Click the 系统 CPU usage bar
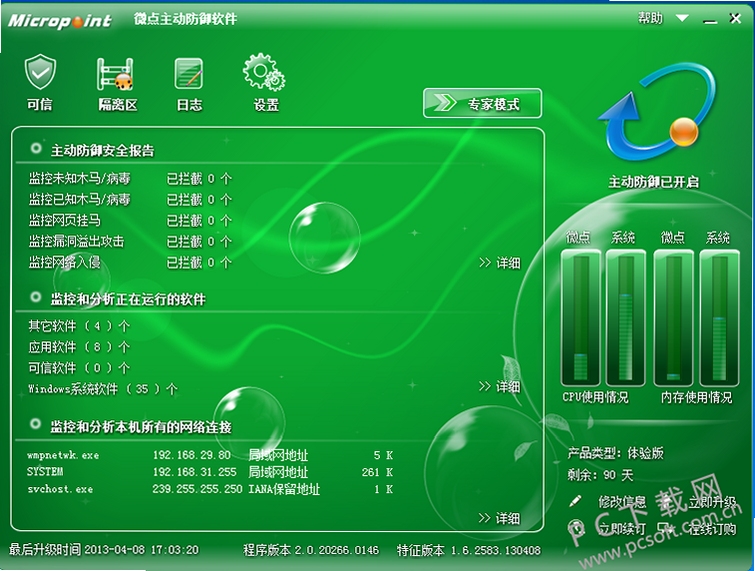 coord(626,318)
